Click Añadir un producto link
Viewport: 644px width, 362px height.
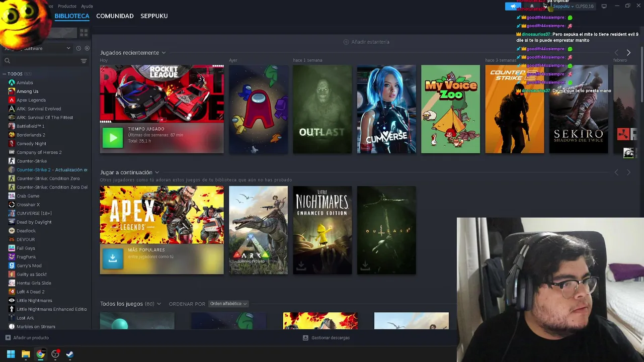31,338
